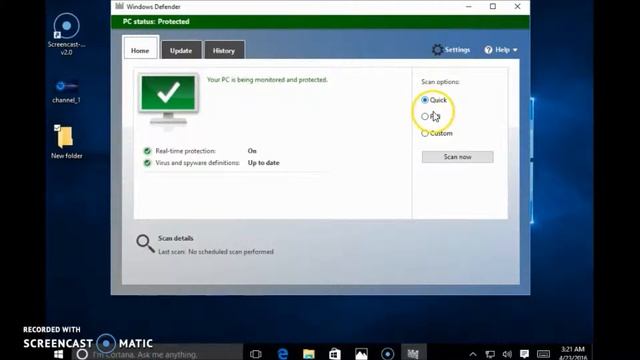Minimize the Windows Defender window

click(469, 7)
